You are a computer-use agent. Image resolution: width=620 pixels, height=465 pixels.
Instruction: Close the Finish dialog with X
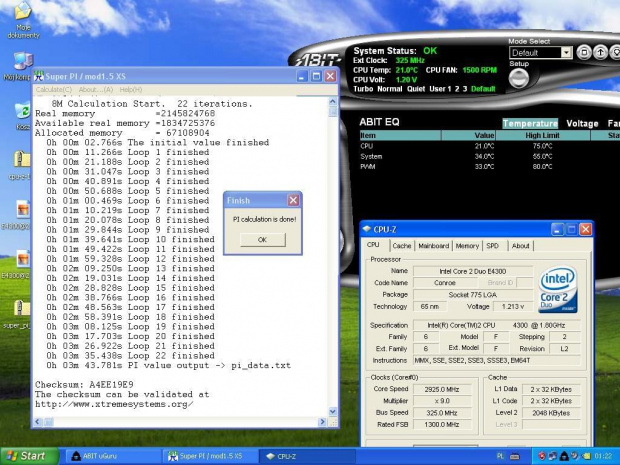[x=293, y=200]
